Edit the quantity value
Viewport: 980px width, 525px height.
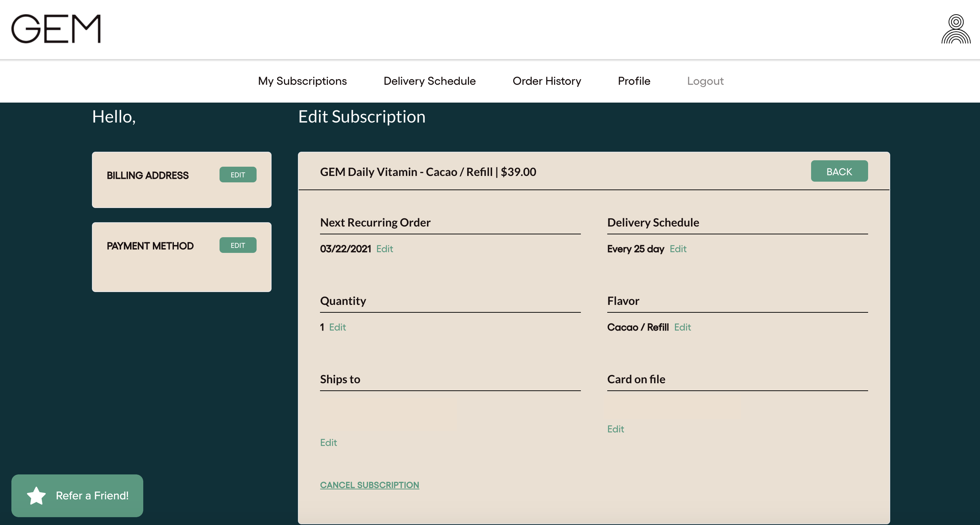pos(337,327)
